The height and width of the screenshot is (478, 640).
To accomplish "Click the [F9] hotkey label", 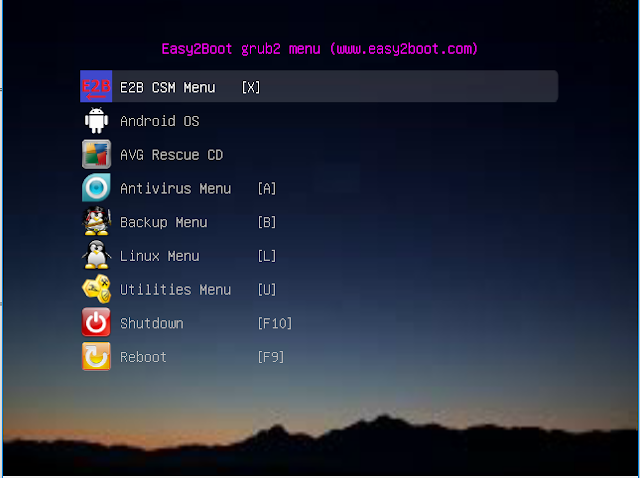I will pos(271,357).
